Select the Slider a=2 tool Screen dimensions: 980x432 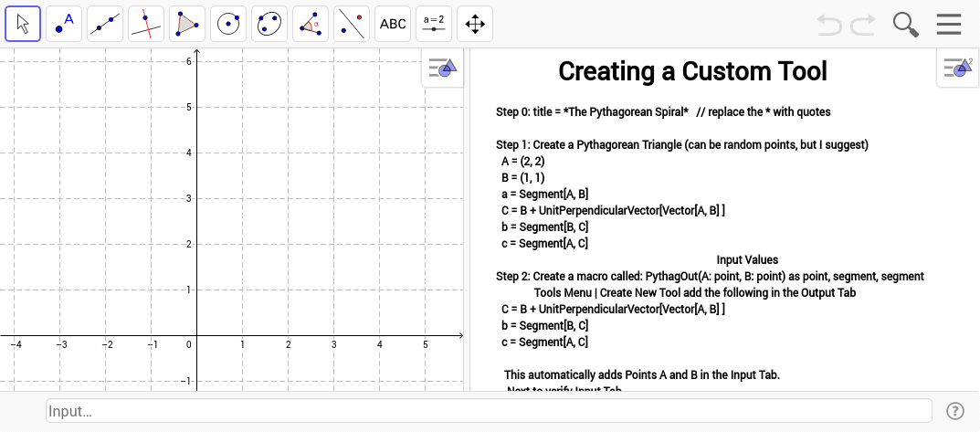pos(434,25)
